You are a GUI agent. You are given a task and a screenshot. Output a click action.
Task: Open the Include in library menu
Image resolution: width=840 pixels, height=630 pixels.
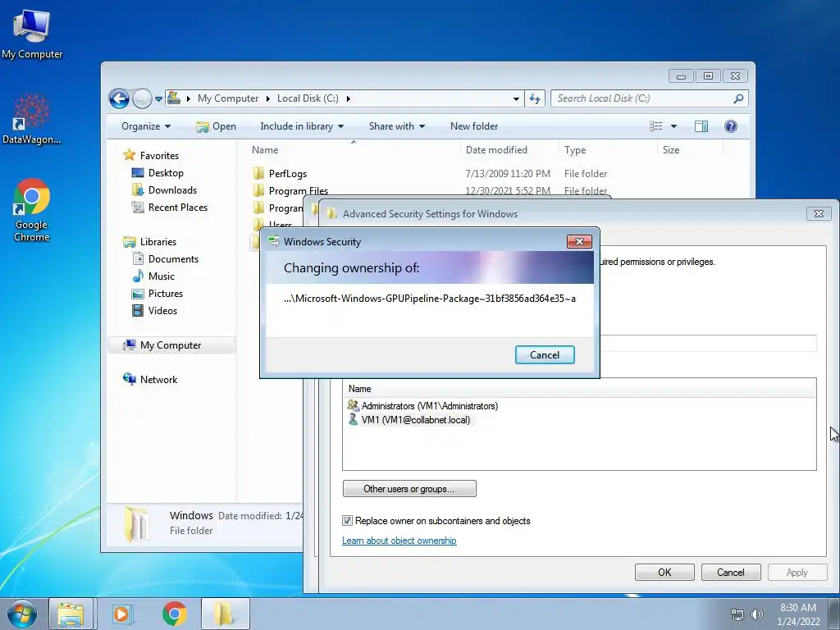[302, 126]
